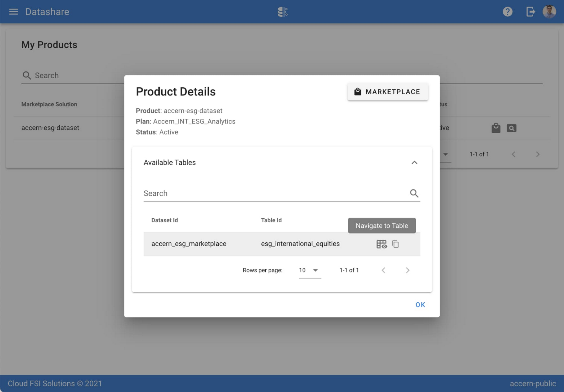
Task: Click the Plan Accern_INT_ESG_Analytics text
Action: (185, 121)
